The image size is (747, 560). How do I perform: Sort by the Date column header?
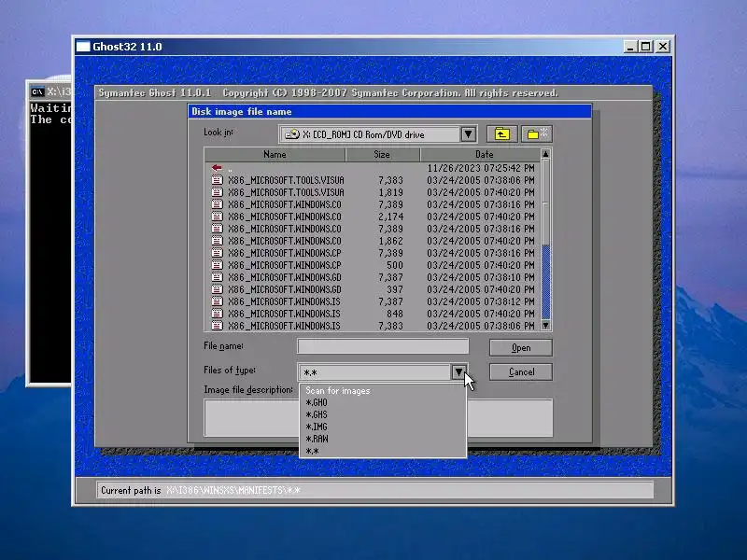coord(480,154)
